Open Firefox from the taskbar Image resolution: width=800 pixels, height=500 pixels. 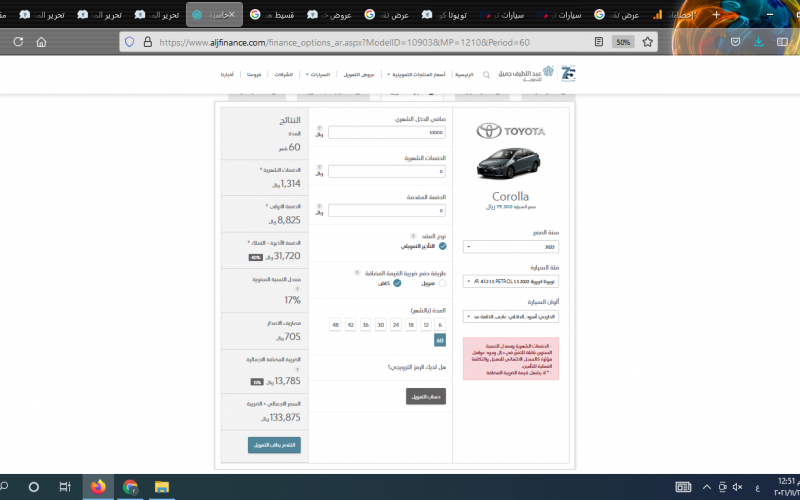[98, 487]
